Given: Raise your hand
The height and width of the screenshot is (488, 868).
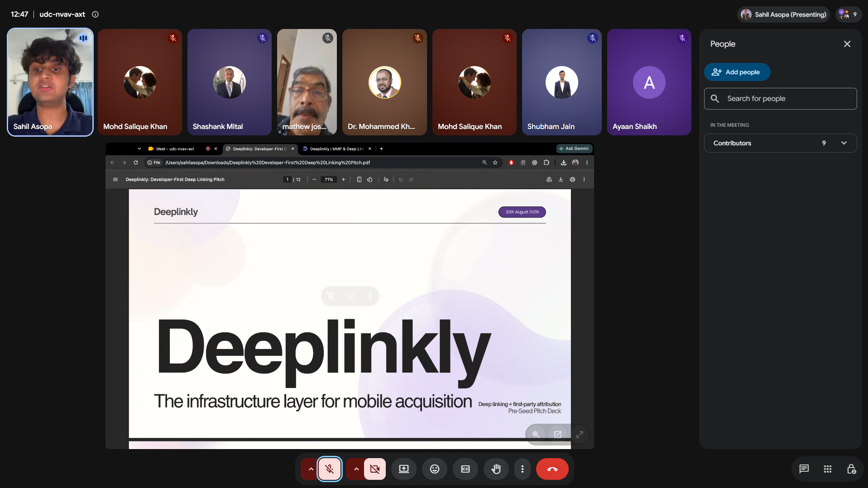Looking at the screenshot, I should tap(496, 469).
